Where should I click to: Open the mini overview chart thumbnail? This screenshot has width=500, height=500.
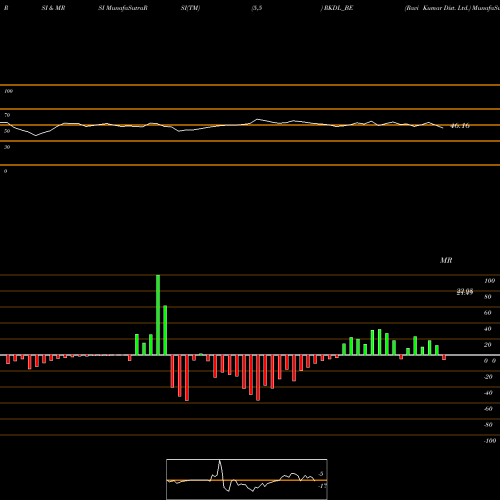(247, 479)
